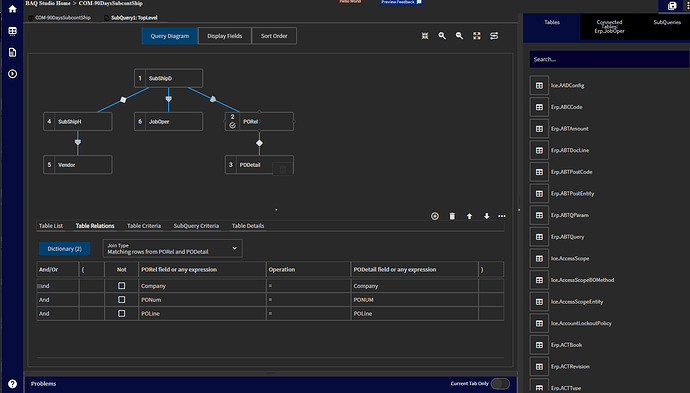Open the help question mark icon
The image size is (690, 393).
(12, 384)
